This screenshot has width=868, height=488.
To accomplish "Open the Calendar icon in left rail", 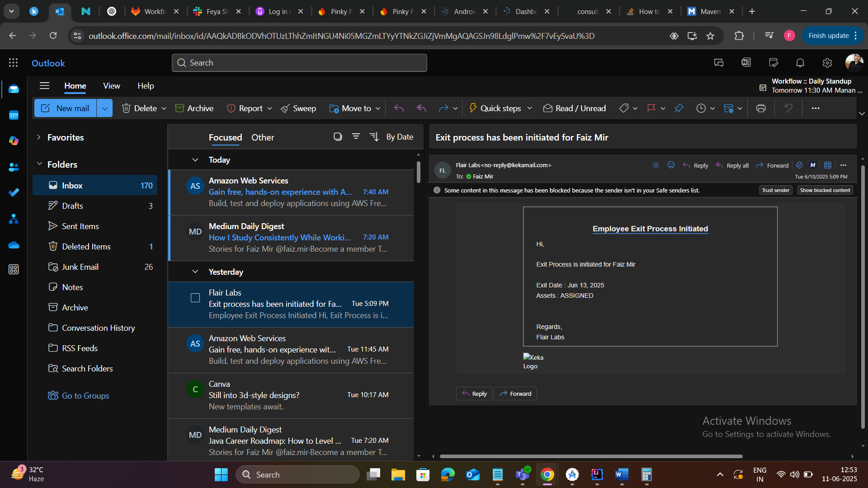I will point(14,115).
